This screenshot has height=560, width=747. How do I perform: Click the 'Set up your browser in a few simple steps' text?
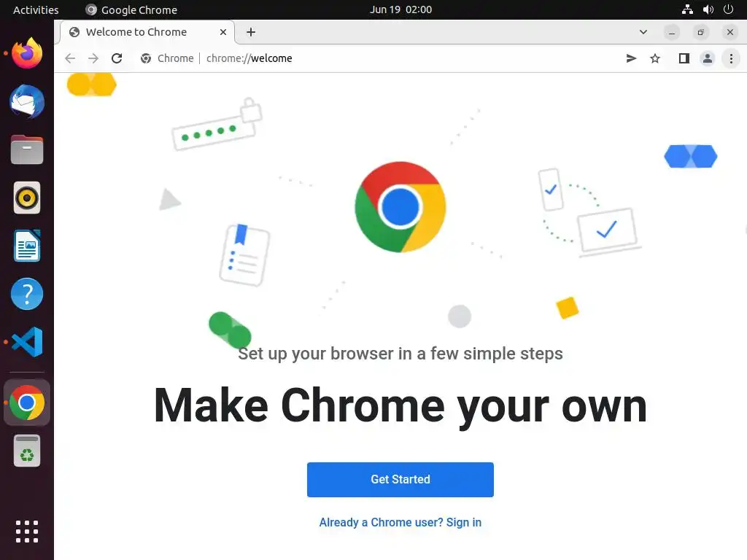click(x=400, y=354)
